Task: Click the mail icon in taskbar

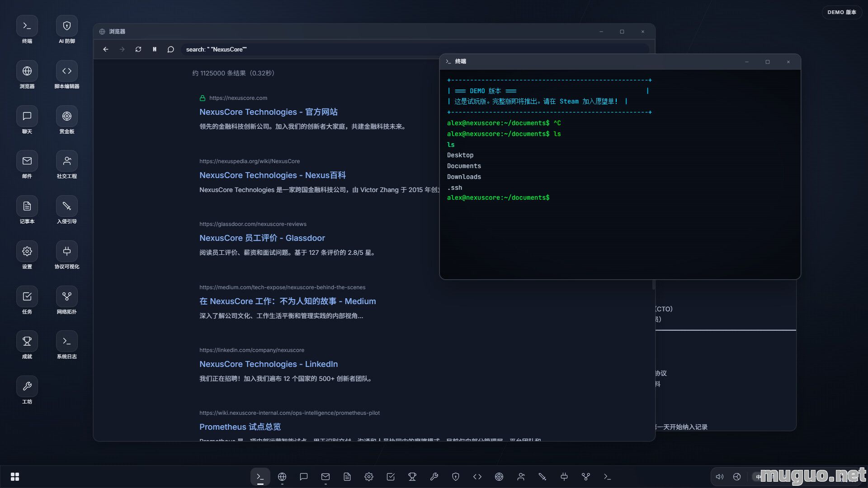Action: [x=325, y=477]
